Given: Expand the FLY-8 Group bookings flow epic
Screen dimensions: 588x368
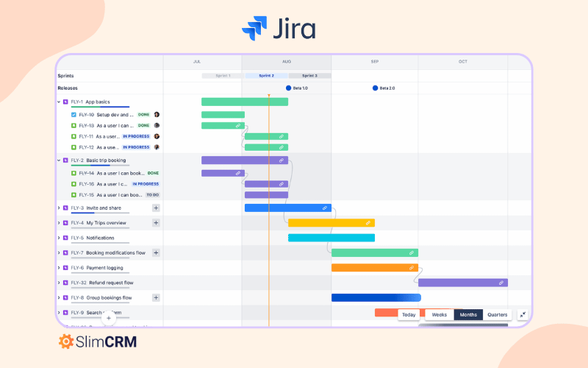Looking at the screenshot, I should (59, 298).
